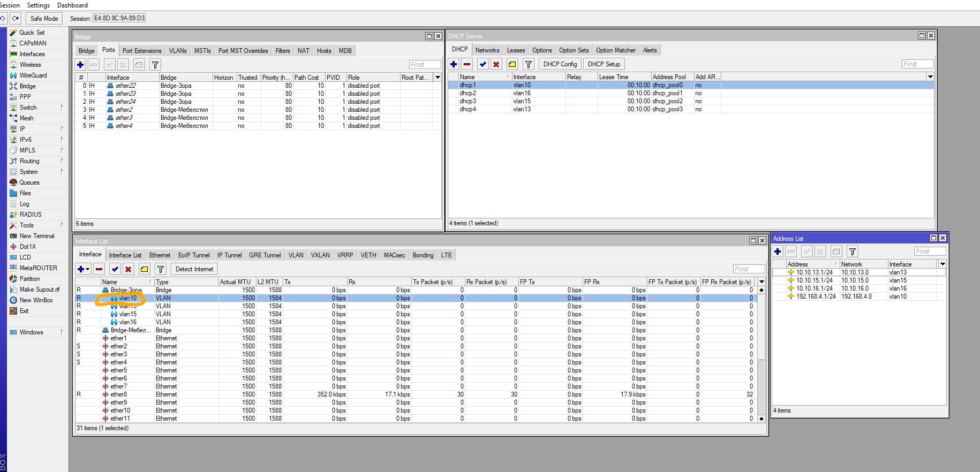Click the Interface List vertical scrollbar
The width and height of the screenshot is (980, 472).
(762, 353)
